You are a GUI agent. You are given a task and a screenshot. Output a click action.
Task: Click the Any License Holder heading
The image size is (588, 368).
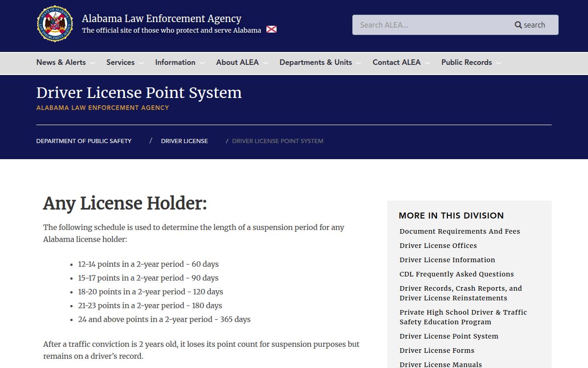pyautogui.click(x=125, y=203)
